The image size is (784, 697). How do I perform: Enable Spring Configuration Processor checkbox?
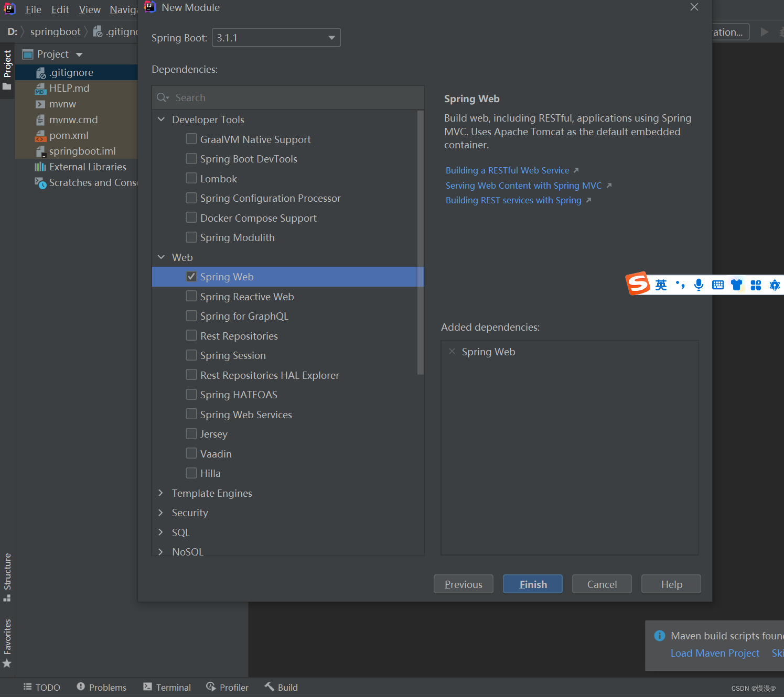[191, 198]
